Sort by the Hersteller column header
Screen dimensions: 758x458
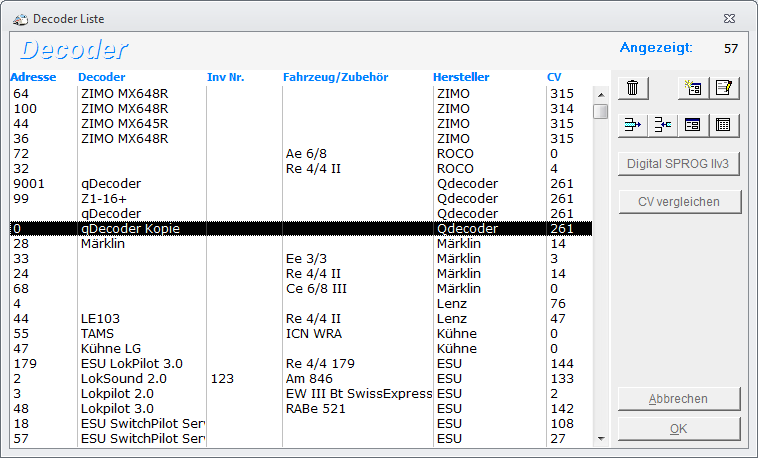click(461, 77)
